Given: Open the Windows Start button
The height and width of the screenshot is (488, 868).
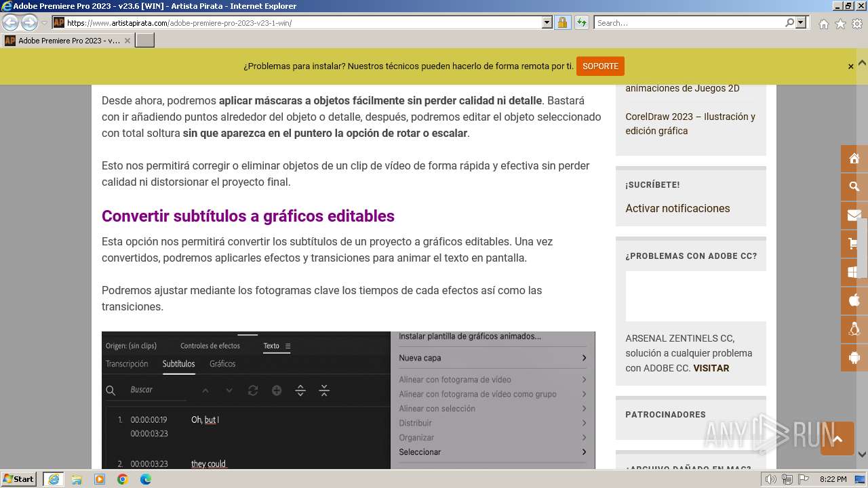Looking at the screenshot, I should (18, 479).
